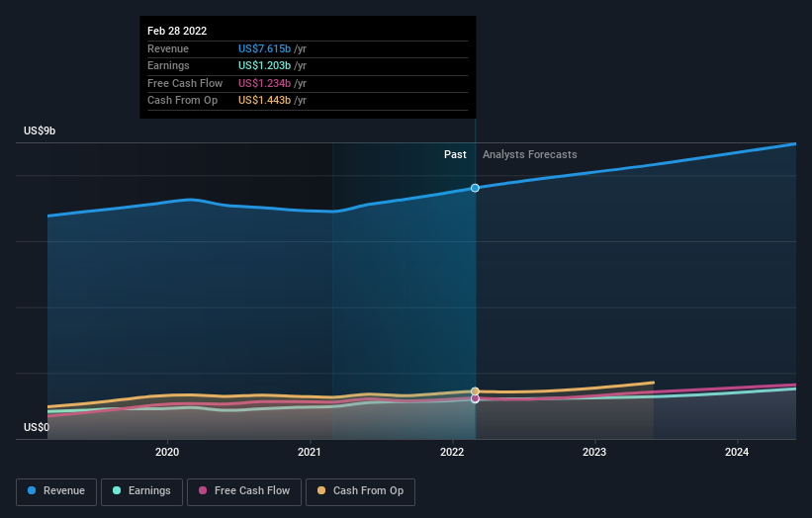The width and height of the screenshot is (812, 518).
Task: Click the US$1.443b cash from op value
Action: [265, 101]
